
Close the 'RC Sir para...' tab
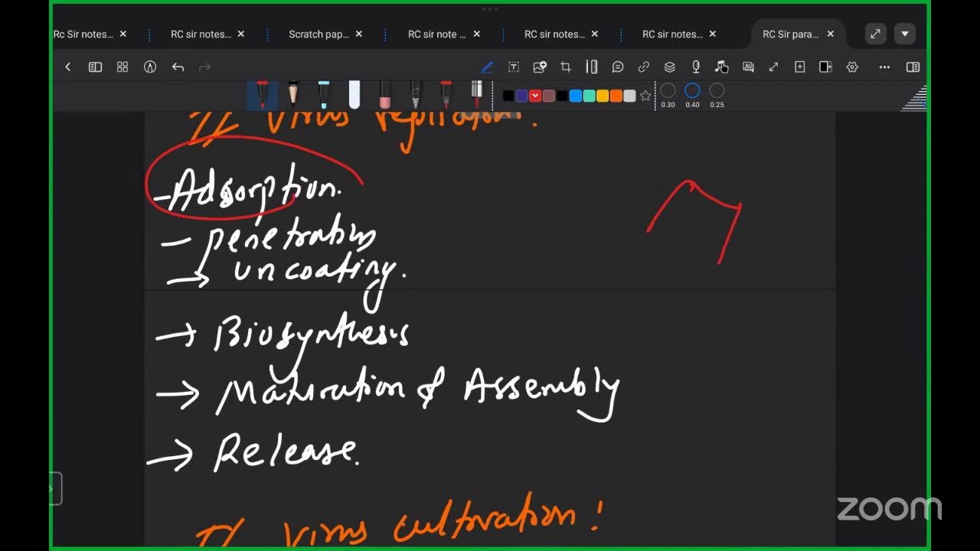[831, 34]
